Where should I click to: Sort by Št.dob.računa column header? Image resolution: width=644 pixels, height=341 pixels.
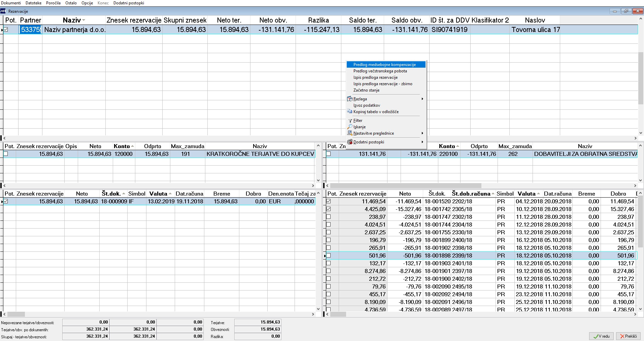pyautogui.click(x=473, y=194)
